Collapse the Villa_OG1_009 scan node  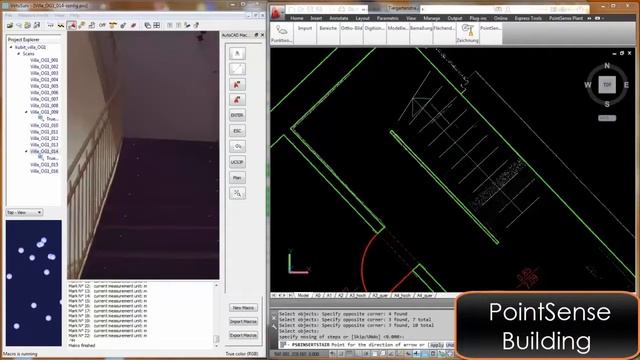point(26,112)
